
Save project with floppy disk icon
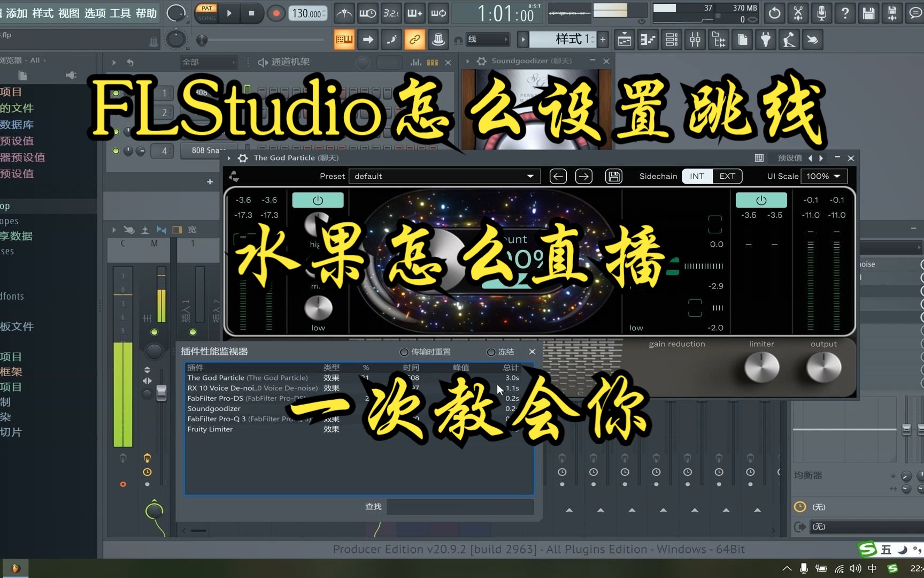(x=868, y=13)
